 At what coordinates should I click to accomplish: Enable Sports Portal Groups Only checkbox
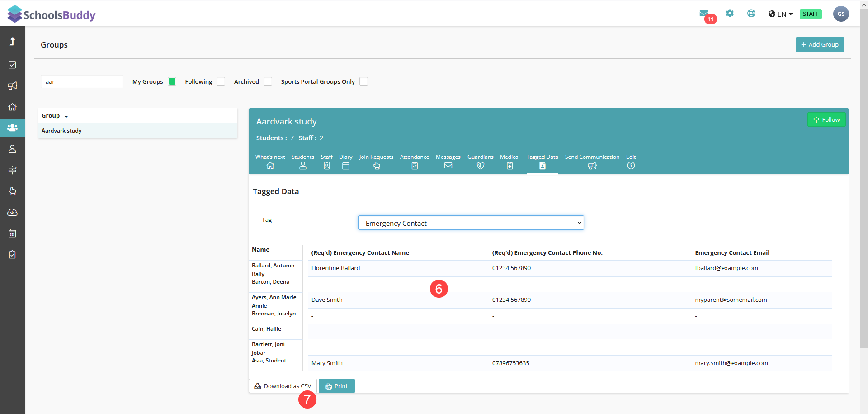[363, 81]
